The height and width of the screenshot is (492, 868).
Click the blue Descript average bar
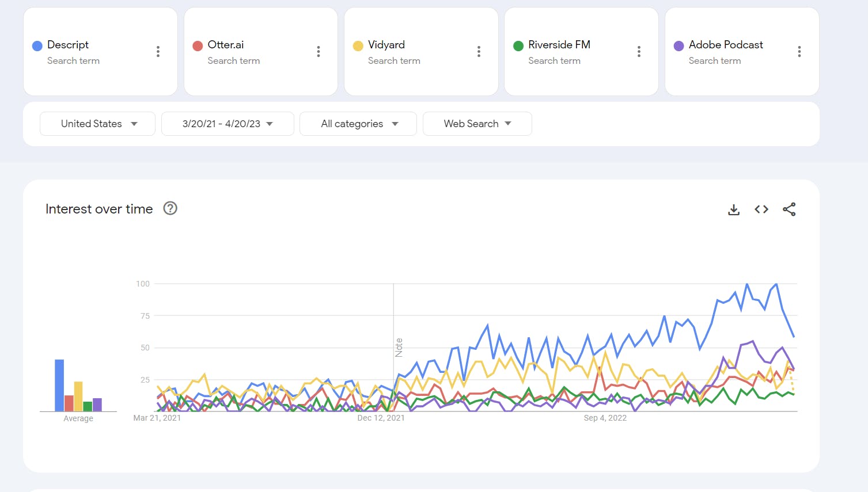coord(59,385)
